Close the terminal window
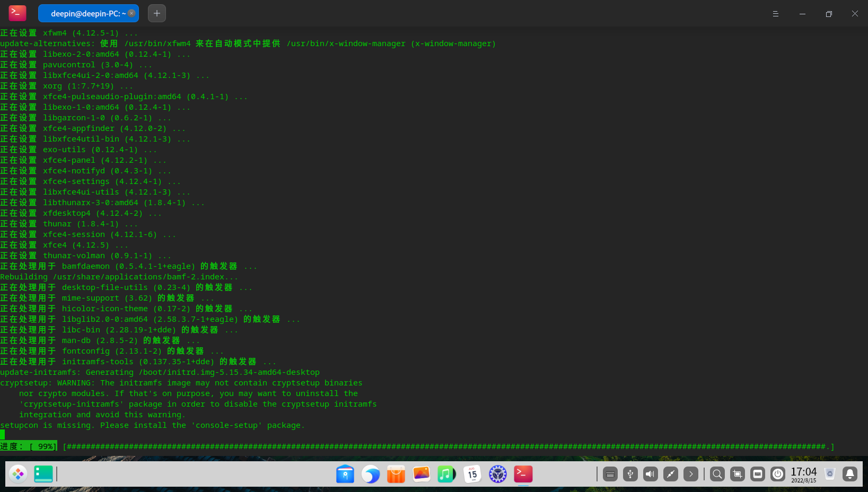 855,14
